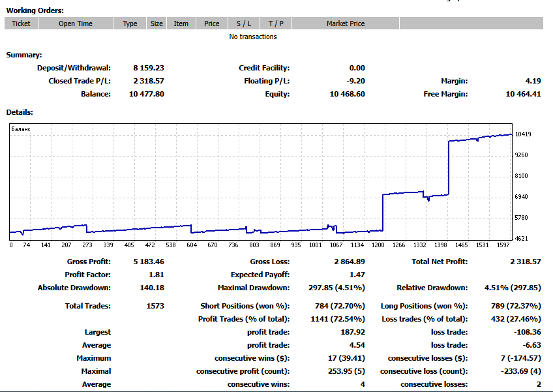Select the Floating P/L value -9.20

pos(356,81)
